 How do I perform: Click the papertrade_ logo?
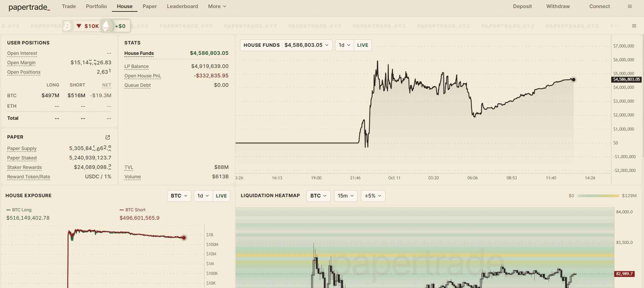tap(29, 7)
